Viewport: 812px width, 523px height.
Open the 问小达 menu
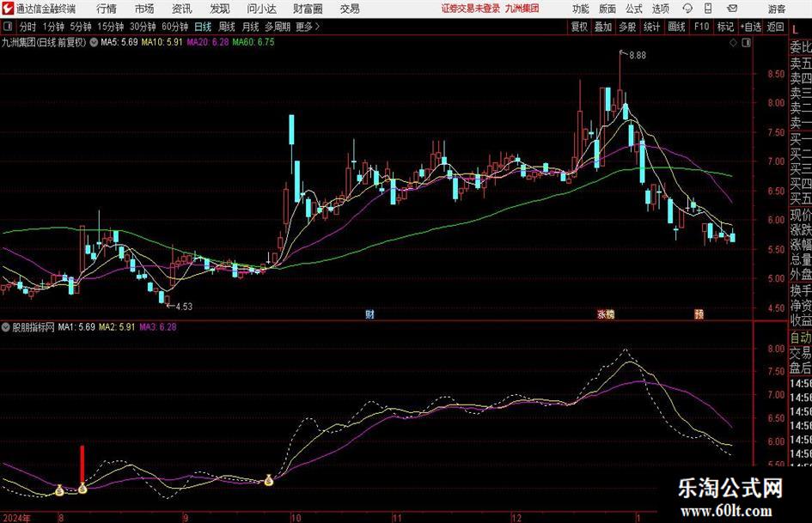261,9
